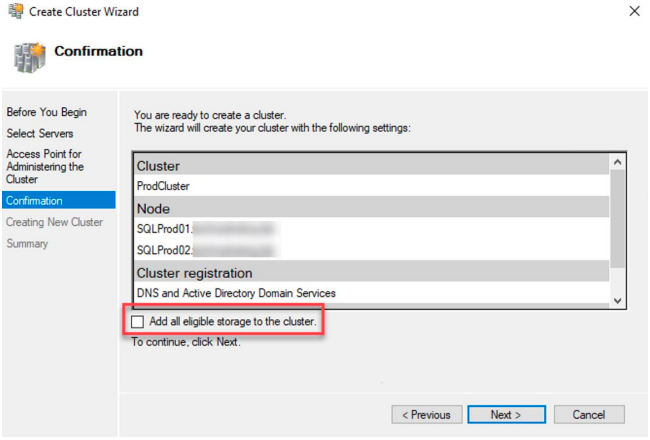
Task: Select the Summary step
Action: (x=27, y=244)
